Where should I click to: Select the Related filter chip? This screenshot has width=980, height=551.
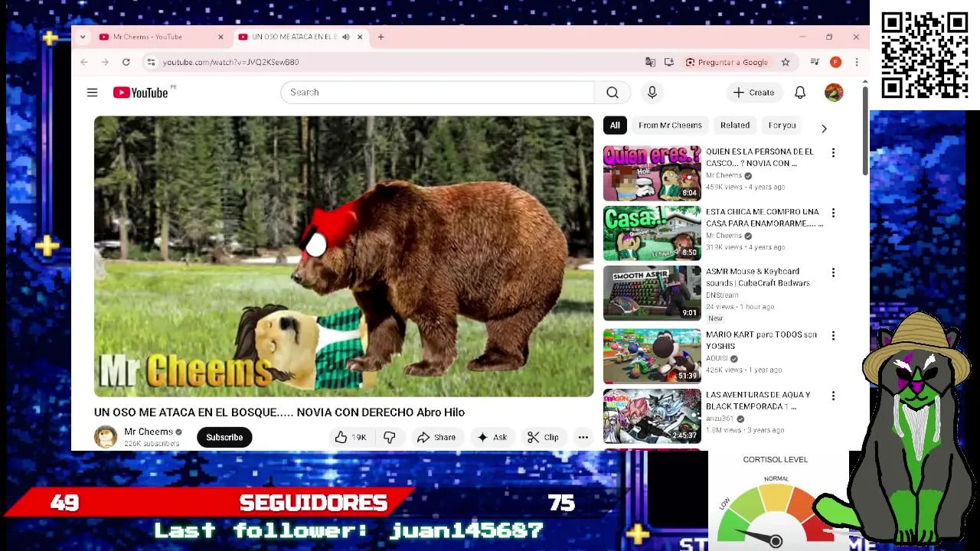coord(735,126)
